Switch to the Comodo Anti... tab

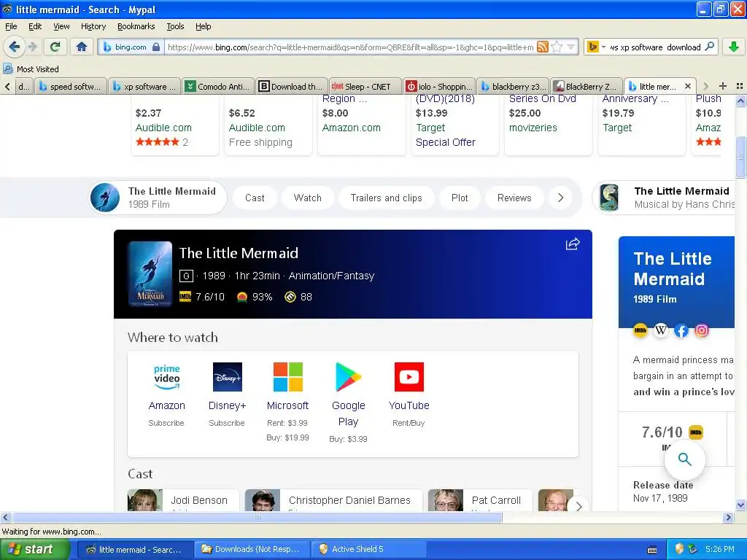[218, 86]
